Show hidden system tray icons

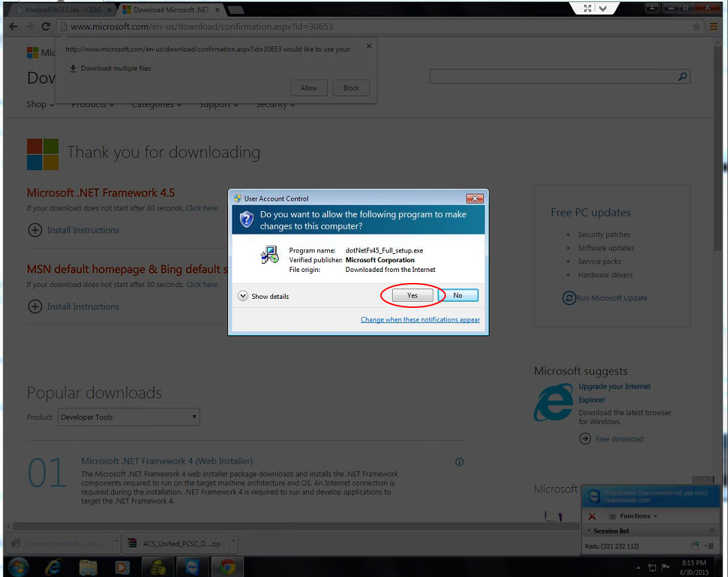point(638,567)
